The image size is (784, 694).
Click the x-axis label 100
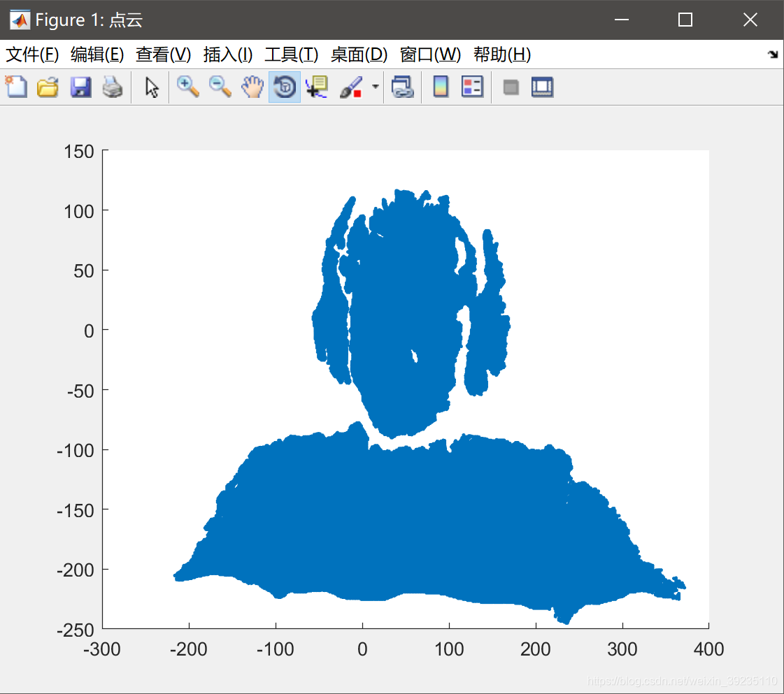[x=449, y=649]
